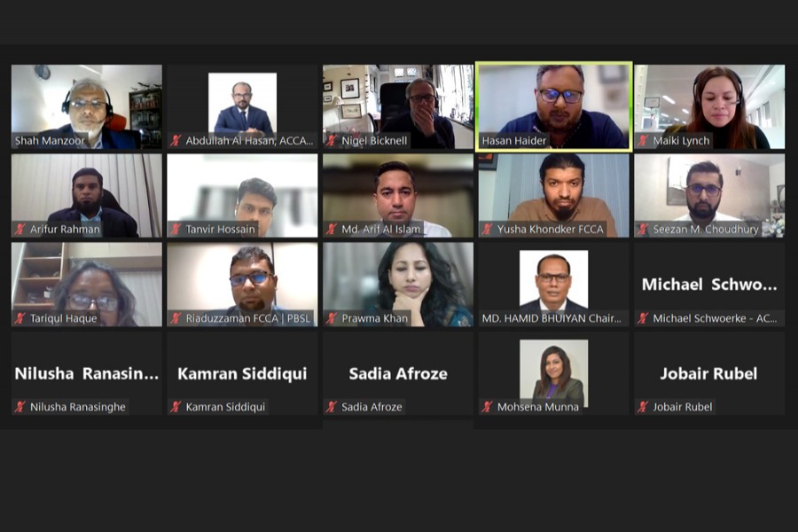Click muted mic icon beside Jobair Rubel
The image size is (798, 532).
point(643,407)
